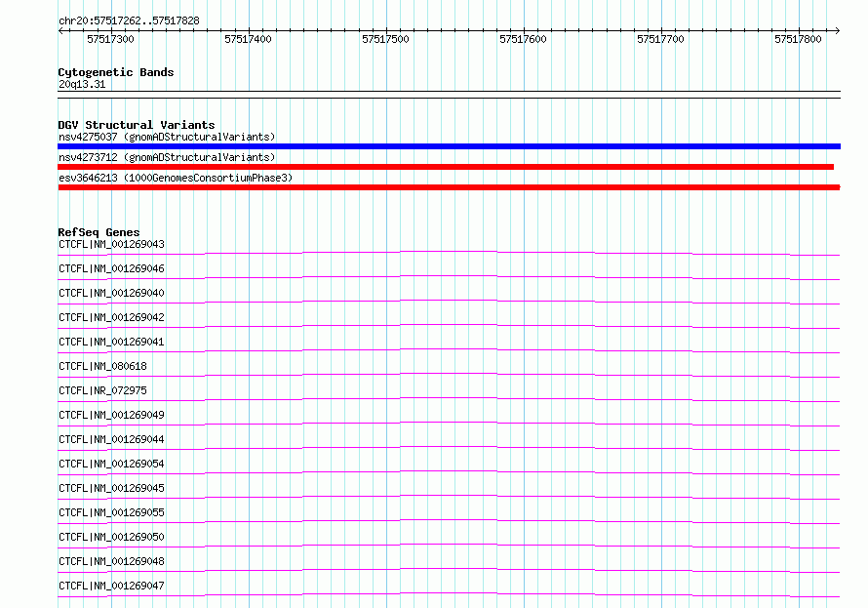Click the magenta intron line below NM_001269047
The height and width of the screenshot is (608, 868).
coord(449,594)
